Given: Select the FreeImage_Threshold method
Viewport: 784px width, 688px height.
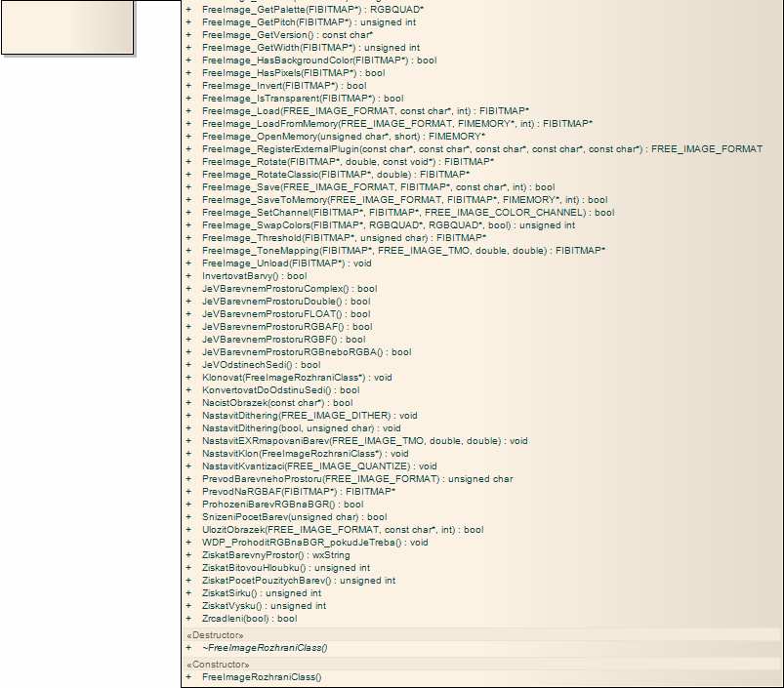Looking at the screenshot, I should 344,238.
